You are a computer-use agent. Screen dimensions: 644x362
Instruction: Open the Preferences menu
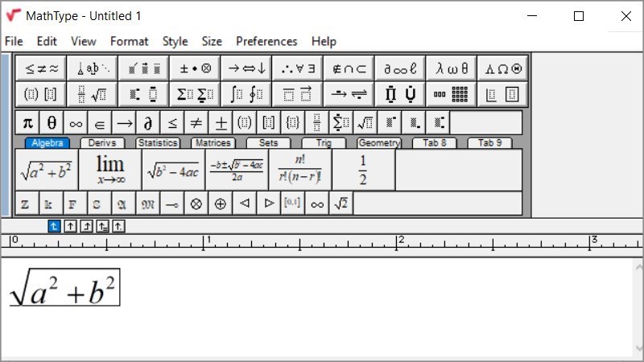coord(266,42)
